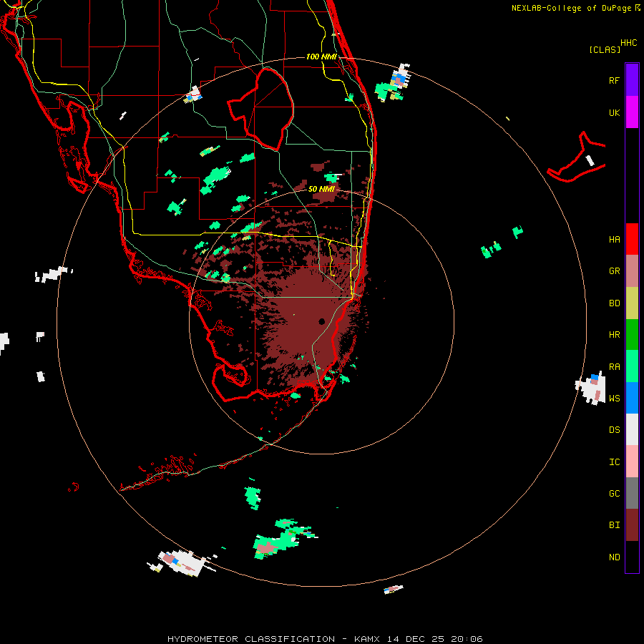The image size is (644, 644).
Task: Click the HR legend label
Action: point(614,335)
